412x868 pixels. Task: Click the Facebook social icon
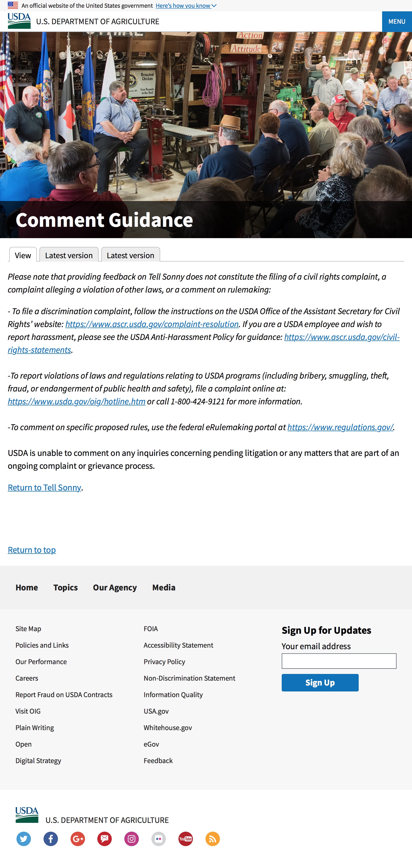[50, 839]
